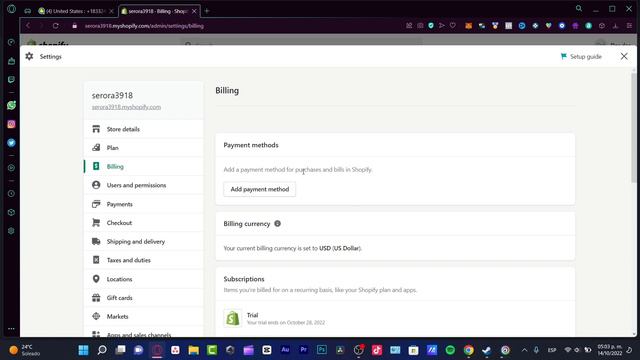
Task: Click the Subscriptions heading
Action: tap(244, 279)
